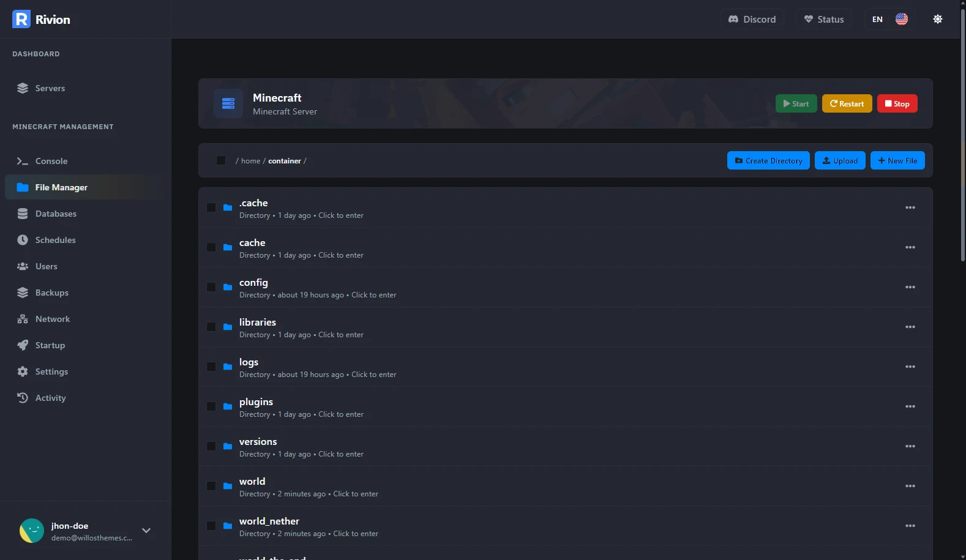Check the cache directory checkbox
Viewport: 966px width, 560px height.
(x=211, y=247)
